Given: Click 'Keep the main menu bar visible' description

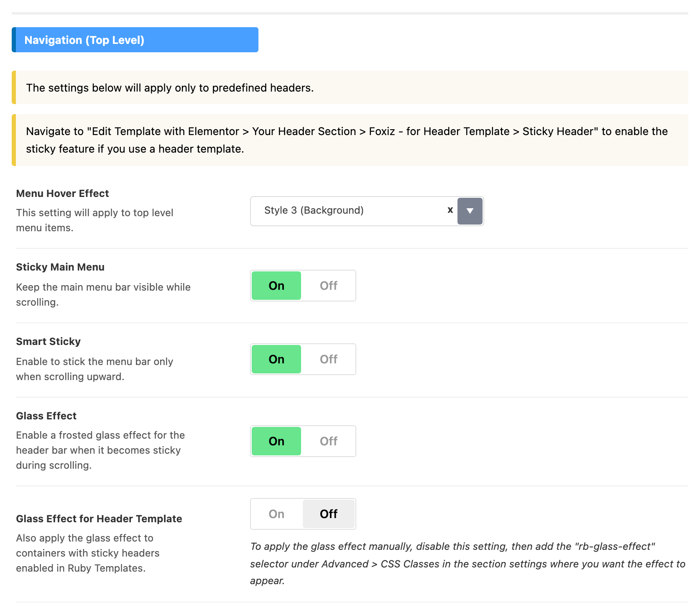Looking at the screenshot, I should [103, 294].
